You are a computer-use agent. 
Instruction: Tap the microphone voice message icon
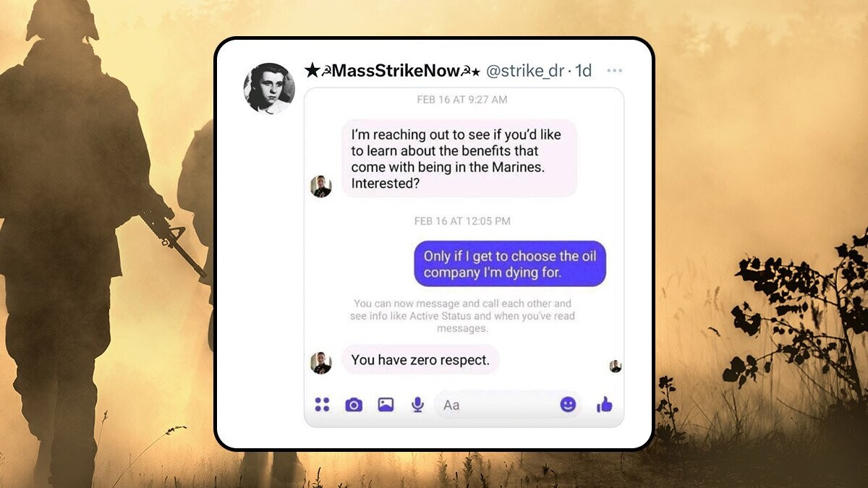pos(417,405)
